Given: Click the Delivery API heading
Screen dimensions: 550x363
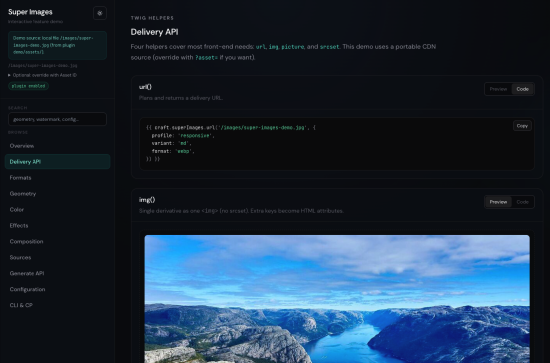Looking at the screenshot, I should (x=154, y=32).
